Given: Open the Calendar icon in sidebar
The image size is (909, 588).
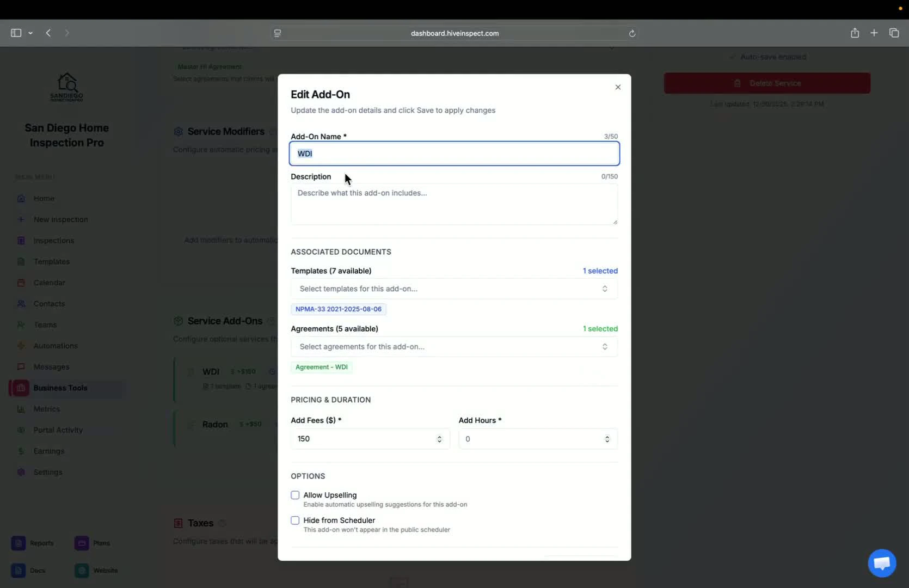Looking at the screenshot, I should [21, 283].
